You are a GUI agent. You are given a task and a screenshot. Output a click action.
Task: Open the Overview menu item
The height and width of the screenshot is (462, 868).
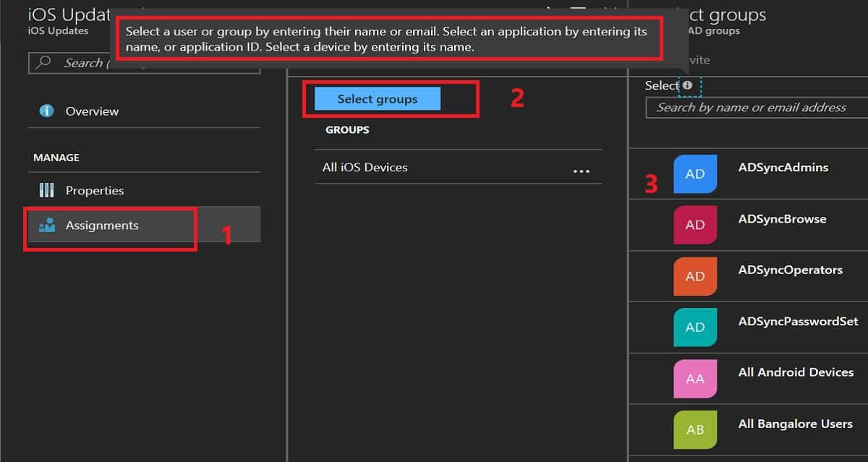point(144,111)
